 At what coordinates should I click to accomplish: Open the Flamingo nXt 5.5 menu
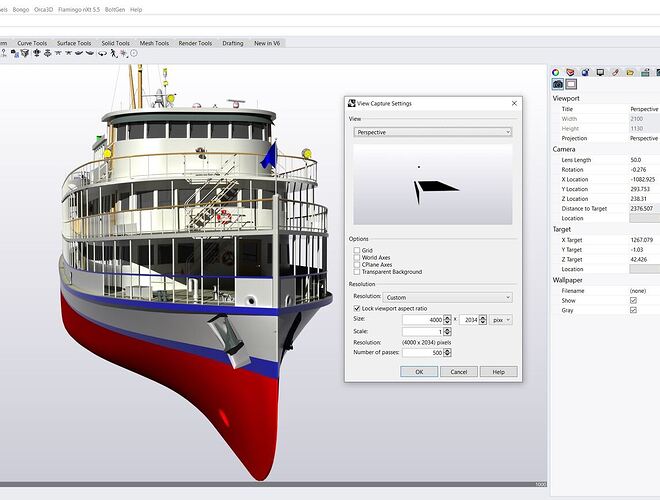[79, 9]
